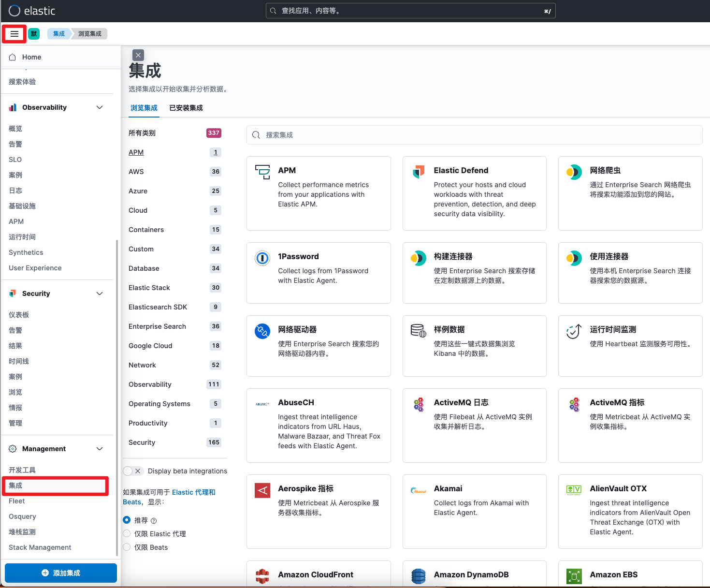Open the Amazon EBS integration card
This screenshot has width=710, height=588.
click(x=630, y=574)
